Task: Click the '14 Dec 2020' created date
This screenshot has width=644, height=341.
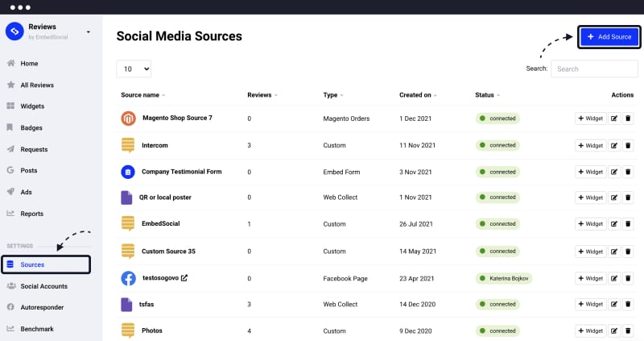Action: [x=417, y=305]
